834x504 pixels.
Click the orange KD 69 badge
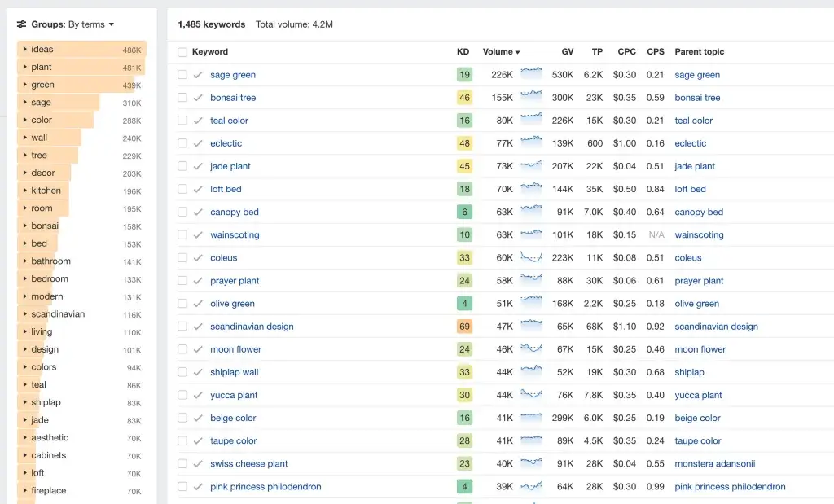tap(464, 327)
